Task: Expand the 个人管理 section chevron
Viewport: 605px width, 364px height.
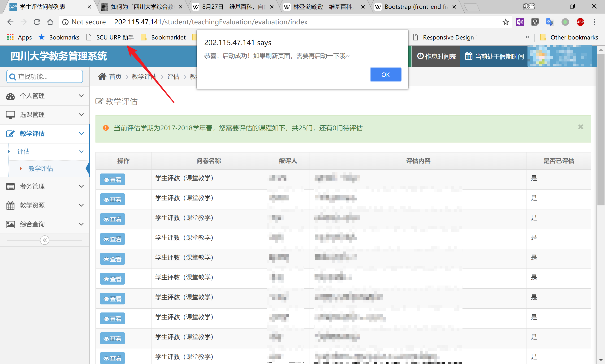Action: click(82, 96)
